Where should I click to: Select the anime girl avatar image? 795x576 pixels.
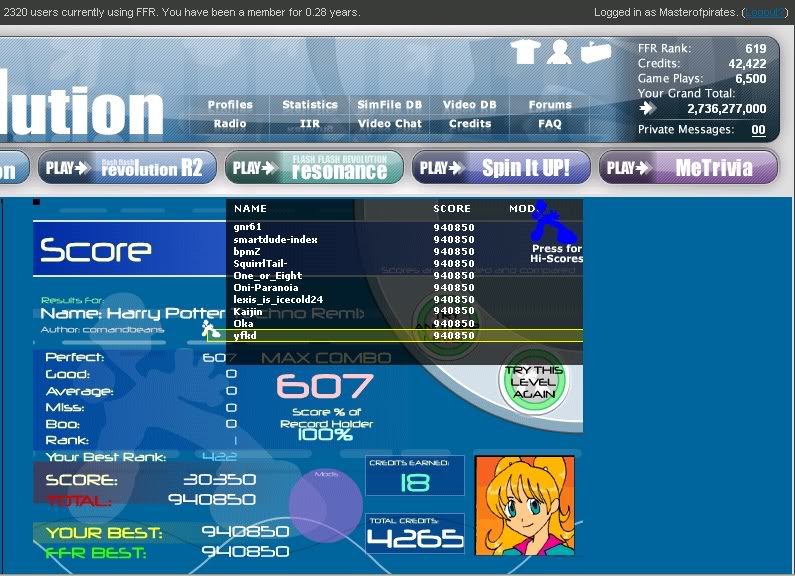pyautogui.click(x=525, y=505)
